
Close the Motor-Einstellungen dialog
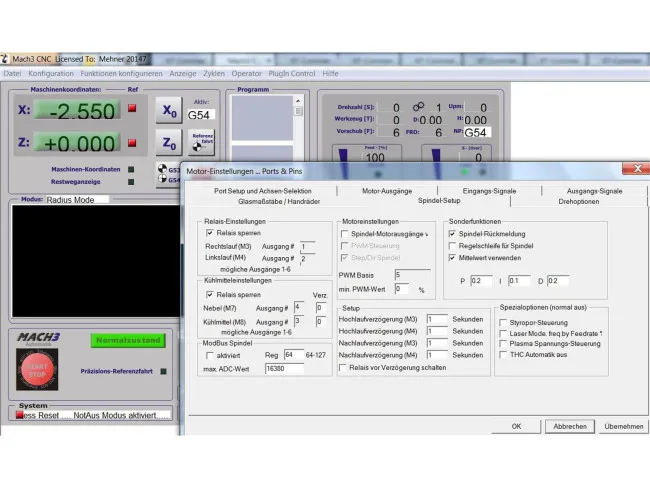[637, 168]
